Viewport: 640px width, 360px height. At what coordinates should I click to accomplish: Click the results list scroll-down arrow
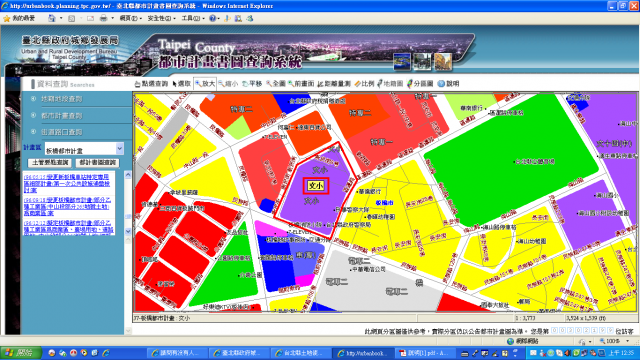coord(128,231)
